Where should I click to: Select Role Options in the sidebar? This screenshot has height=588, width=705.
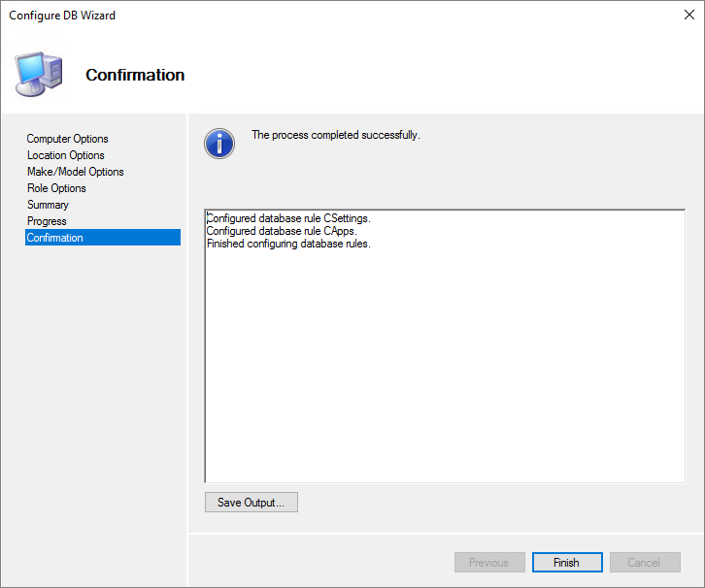point(56,188)
